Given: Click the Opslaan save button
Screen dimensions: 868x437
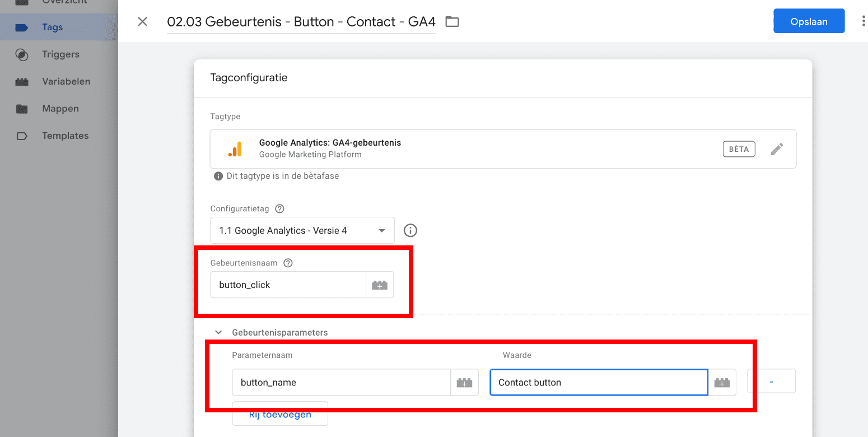Looking at the screenshot, I should point(809,21).
